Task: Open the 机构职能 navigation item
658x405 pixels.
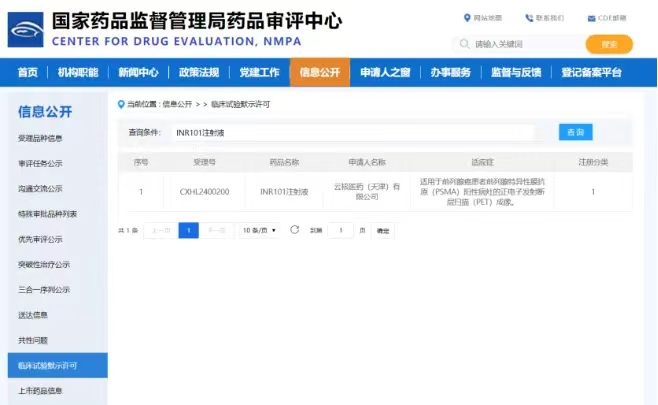Action: pyautogui.click(x=78, y=72)
